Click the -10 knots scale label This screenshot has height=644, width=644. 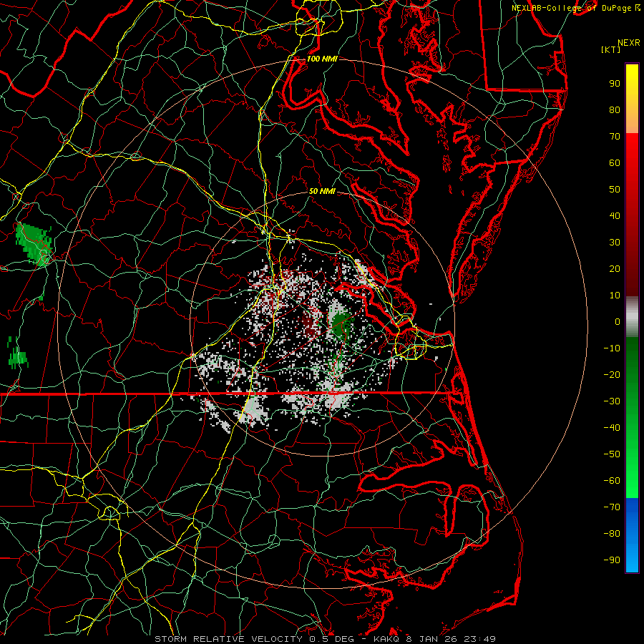click(x=612, y=348)
